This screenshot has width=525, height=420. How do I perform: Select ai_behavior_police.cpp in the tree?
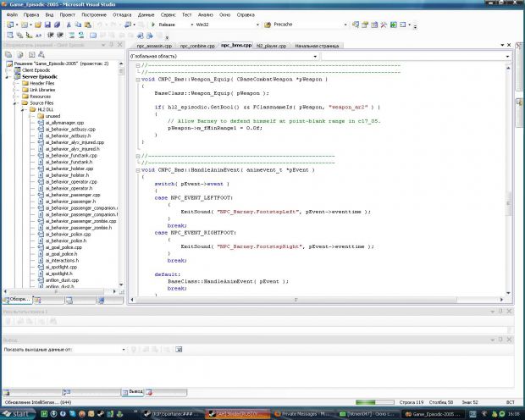pos(69,234)
